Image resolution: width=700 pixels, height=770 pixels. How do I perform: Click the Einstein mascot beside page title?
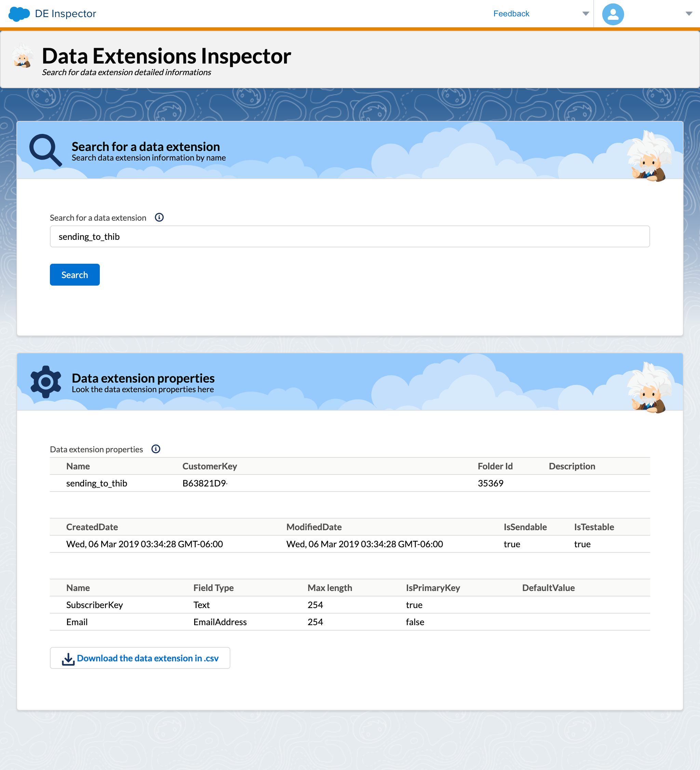coord(22,56)
